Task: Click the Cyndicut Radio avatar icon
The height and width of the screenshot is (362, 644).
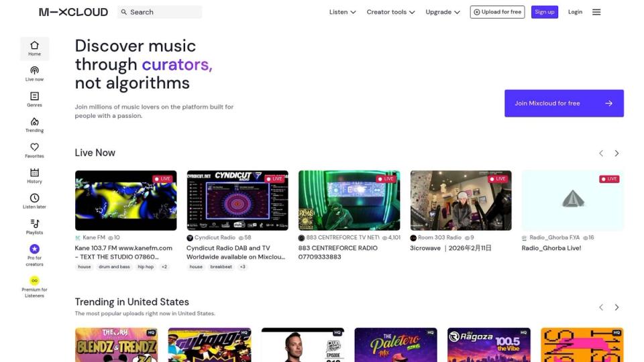Action: [x=190, y=237]
